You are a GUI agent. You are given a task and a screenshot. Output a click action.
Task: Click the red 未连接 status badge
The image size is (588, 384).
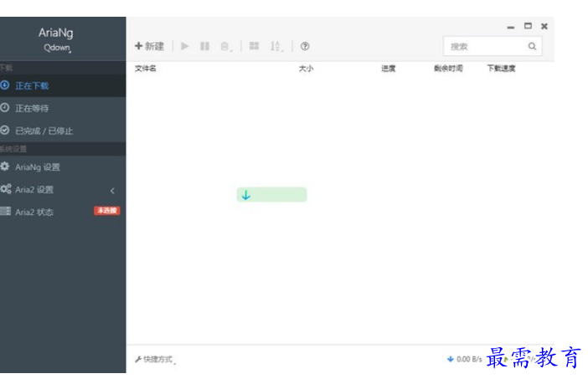[x=106, y=211]
